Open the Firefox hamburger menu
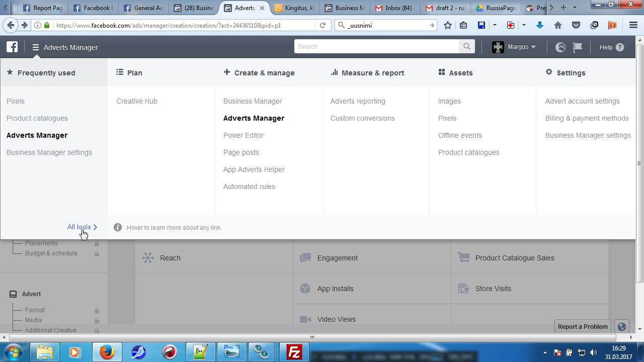644x362 pixels. (633, 25)
